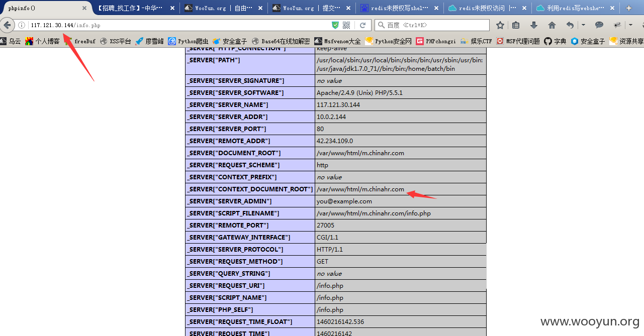The image size is (644, 336).
Task: Close the WooYun.org | 自由 tab
Action: (260, 8)
